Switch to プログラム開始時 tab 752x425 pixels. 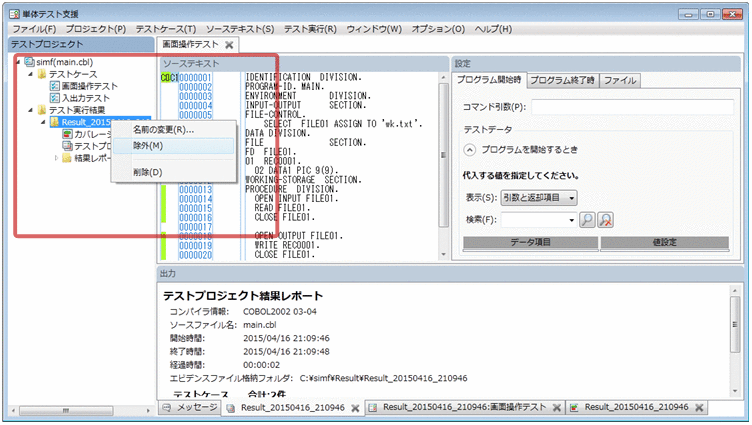(x=489, y=80)
